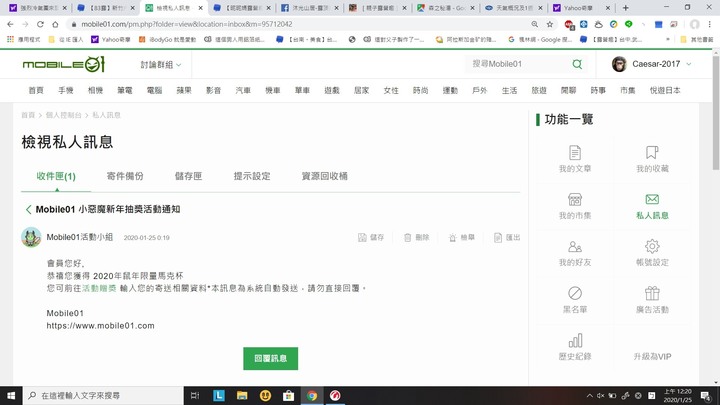This screenshot has height=405, width=720.
Task: Select the 收件匣(1) tab
Action: [x=56, y=176]
